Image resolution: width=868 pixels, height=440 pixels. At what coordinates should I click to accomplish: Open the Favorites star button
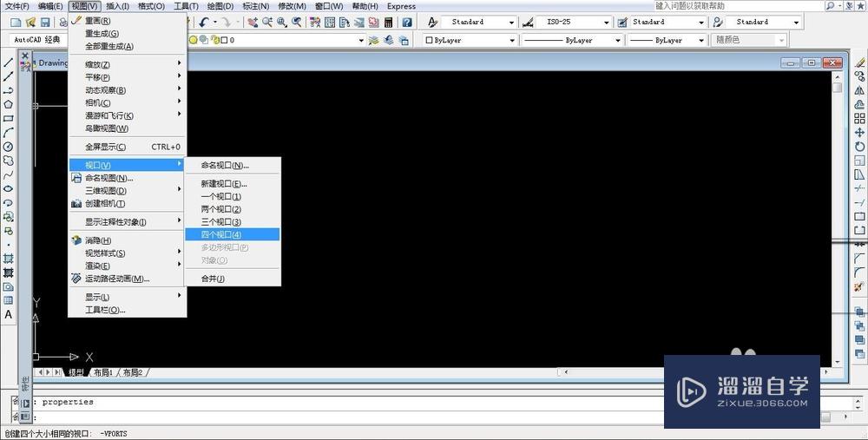pyautogui.click(x=861, y=5)
